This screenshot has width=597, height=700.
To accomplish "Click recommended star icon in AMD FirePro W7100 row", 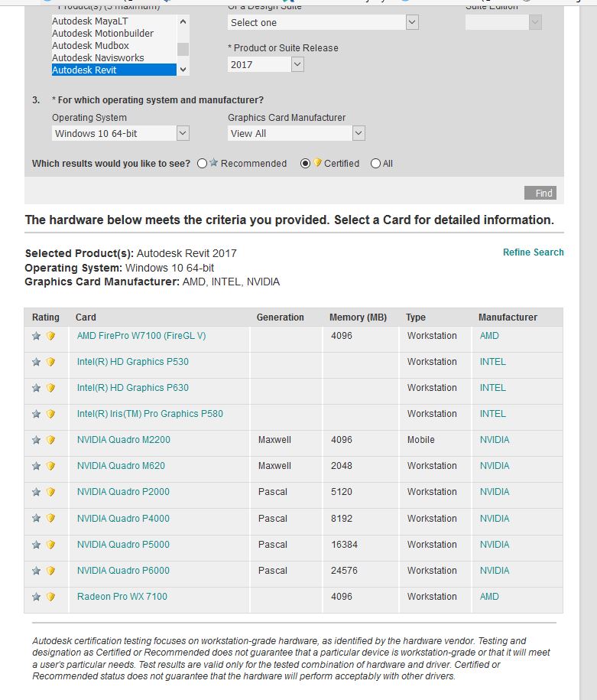I will (36, 336).
